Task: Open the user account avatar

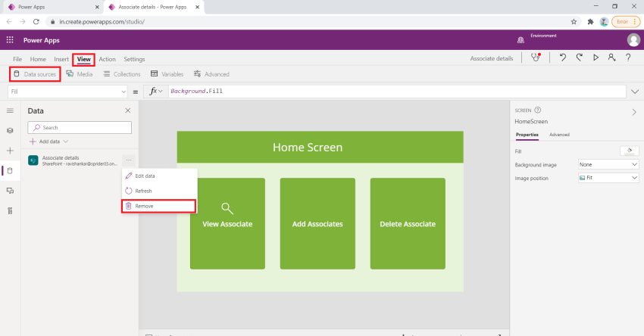Action: click(x=633, y=40)
